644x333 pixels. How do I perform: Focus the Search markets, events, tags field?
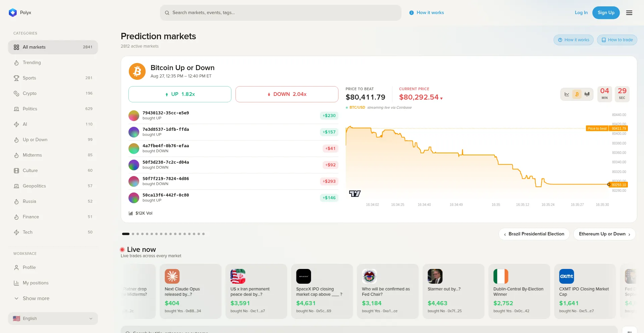(281, 13)
